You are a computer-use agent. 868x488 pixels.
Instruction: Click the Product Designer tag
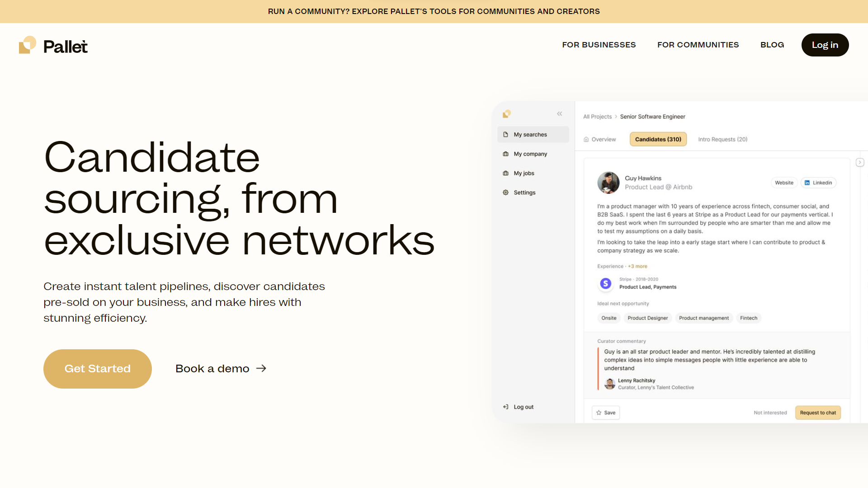(x=647, y=318)
